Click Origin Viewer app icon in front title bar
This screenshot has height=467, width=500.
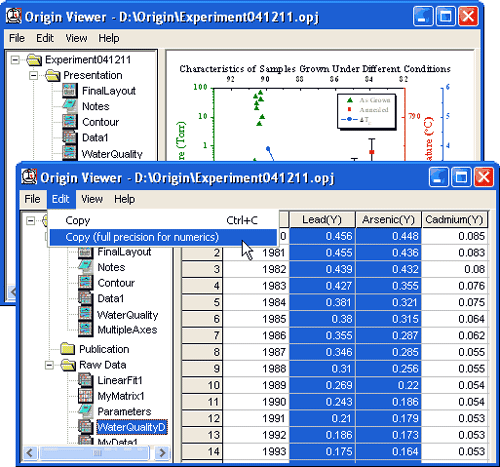point(29,177)
